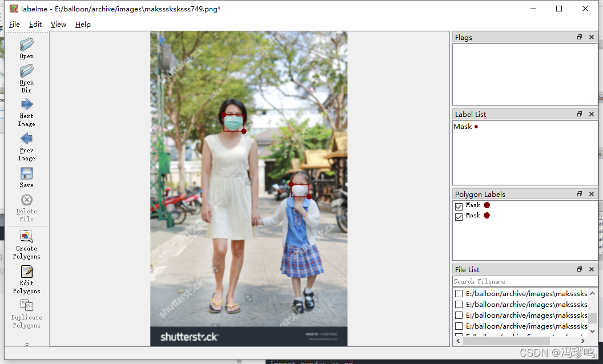Image resolution: width=603 pixels, height=364 pixels.
Task: Close the Flags panel
Action: (x=592, y=37)
